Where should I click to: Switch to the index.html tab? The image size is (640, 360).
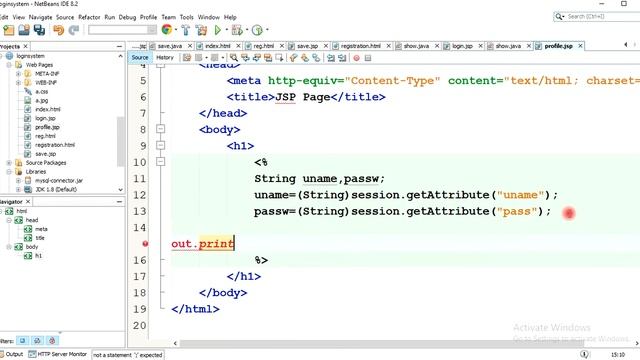218,46
